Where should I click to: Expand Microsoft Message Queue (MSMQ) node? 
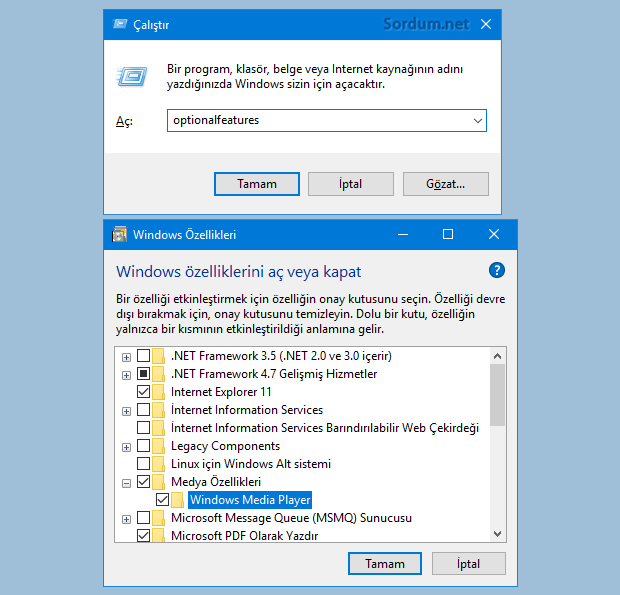pos(126,519)
